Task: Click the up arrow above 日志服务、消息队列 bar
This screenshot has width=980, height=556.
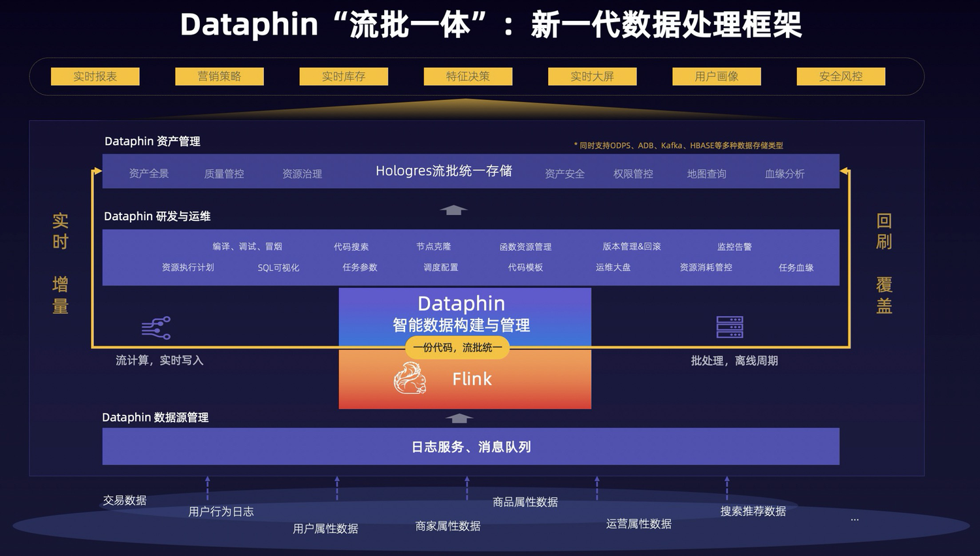Action: pyautogui.click(x=459, y=418)
